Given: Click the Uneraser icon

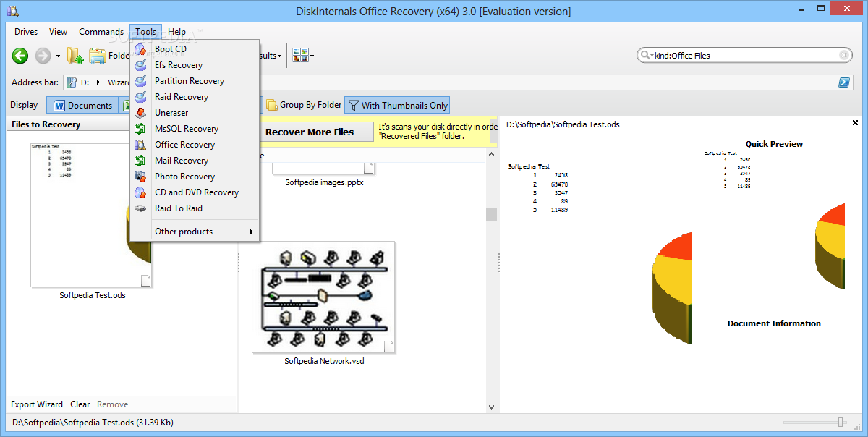Looking at the screenshot, I should pyautogui.click(x=140, y=113).
